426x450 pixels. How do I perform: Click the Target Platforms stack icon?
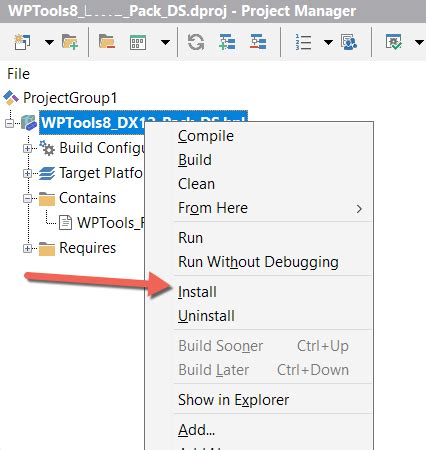click(x=47, y=173)
